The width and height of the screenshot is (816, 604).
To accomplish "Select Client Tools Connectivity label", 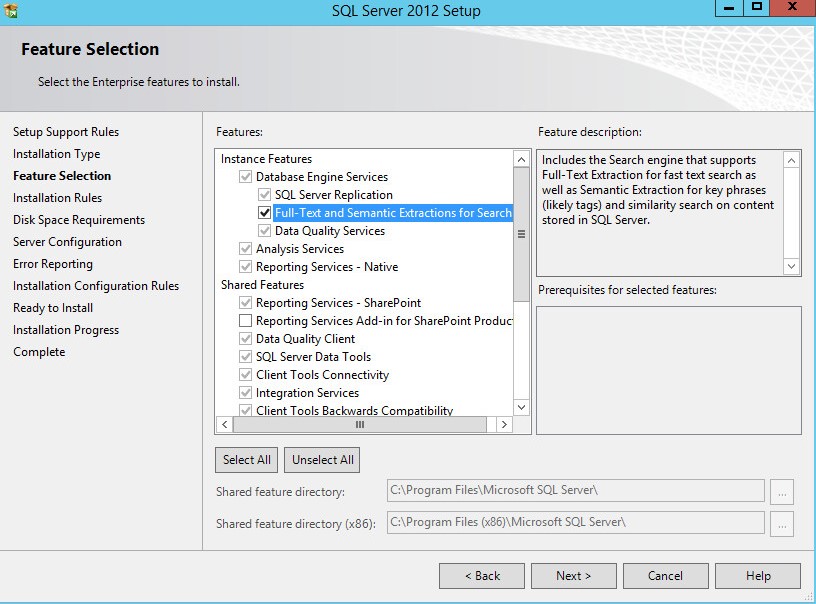I will 322,375.
